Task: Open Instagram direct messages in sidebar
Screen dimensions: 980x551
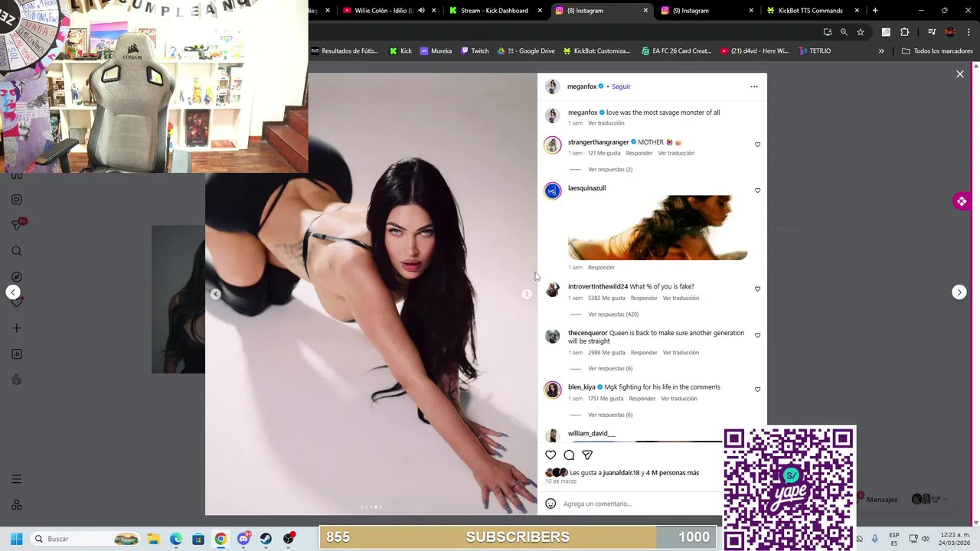Action: tap(17, 224)
